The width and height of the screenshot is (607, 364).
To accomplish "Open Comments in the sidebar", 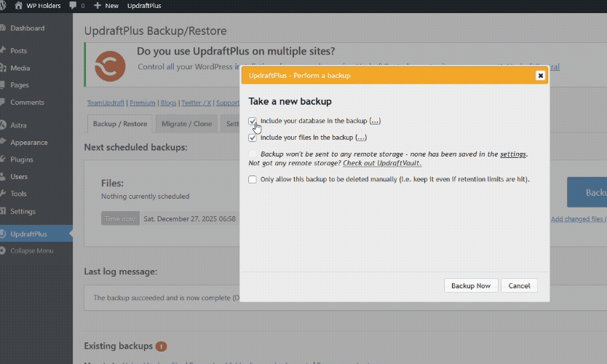I will point(27,103).
